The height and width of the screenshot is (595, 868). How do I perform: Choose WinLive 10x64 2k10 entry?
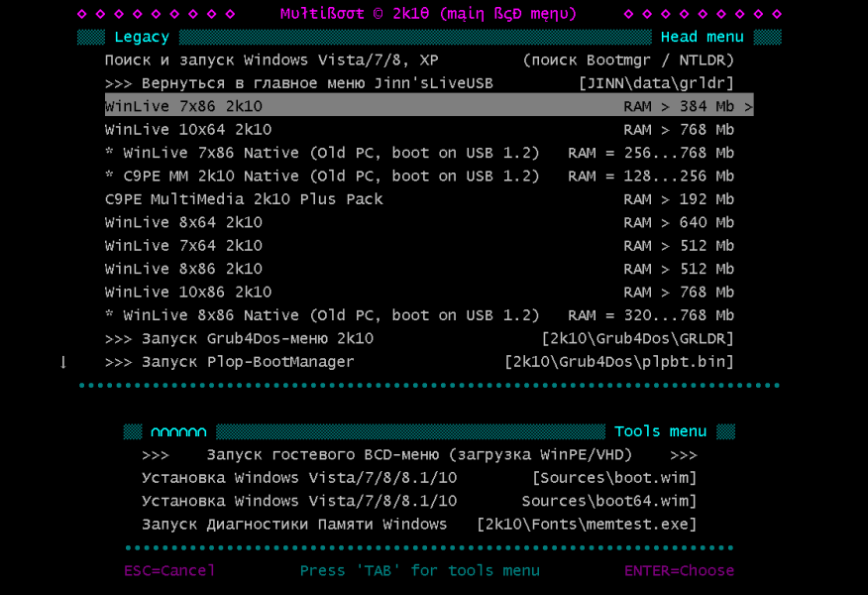coord(188,130)
